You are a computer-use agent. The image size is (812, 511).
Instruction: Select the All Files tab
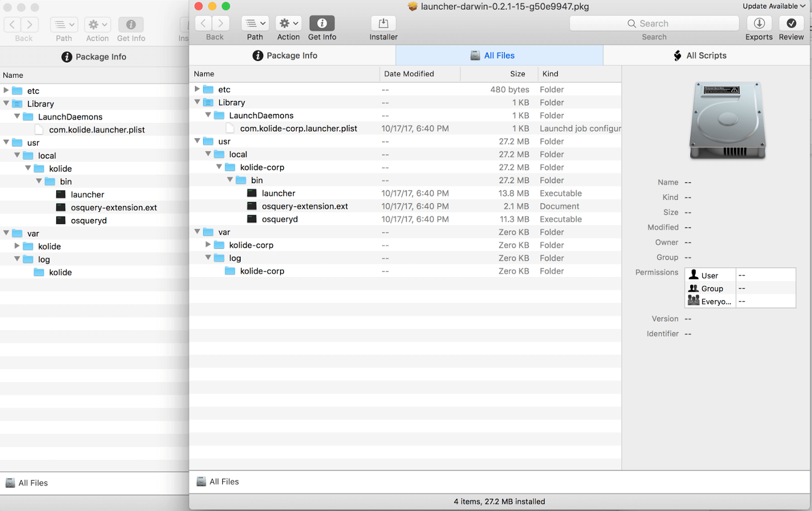tap(499, 56)
